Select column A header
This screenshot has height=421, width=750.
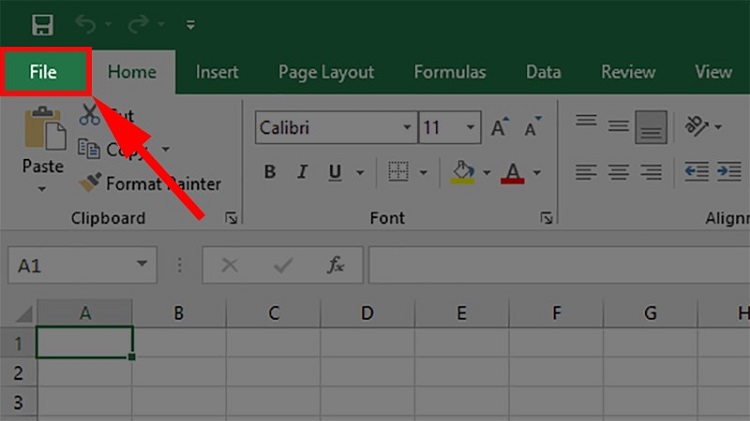85,313
